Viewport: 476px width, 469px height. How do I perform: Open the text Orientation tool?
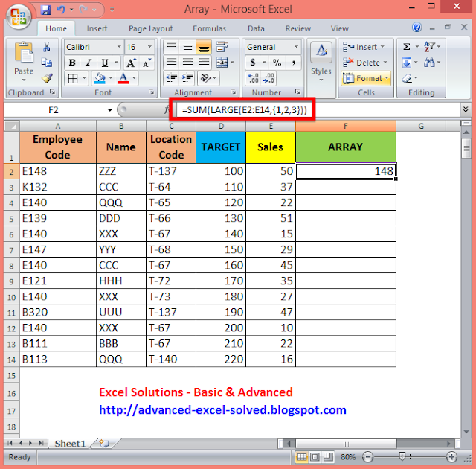tap(205, 78)
